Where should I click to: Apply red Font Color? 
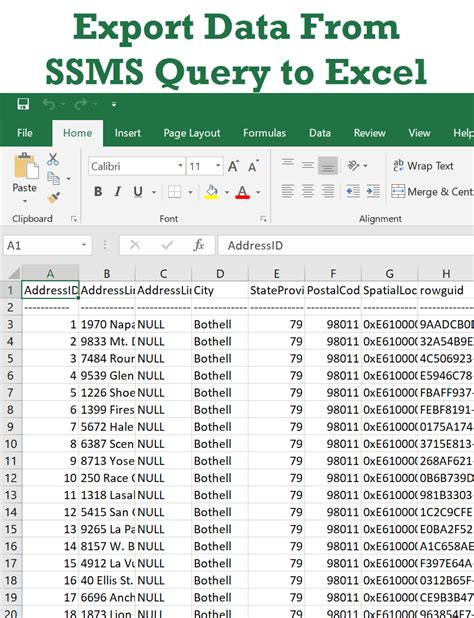pos(243,192)
